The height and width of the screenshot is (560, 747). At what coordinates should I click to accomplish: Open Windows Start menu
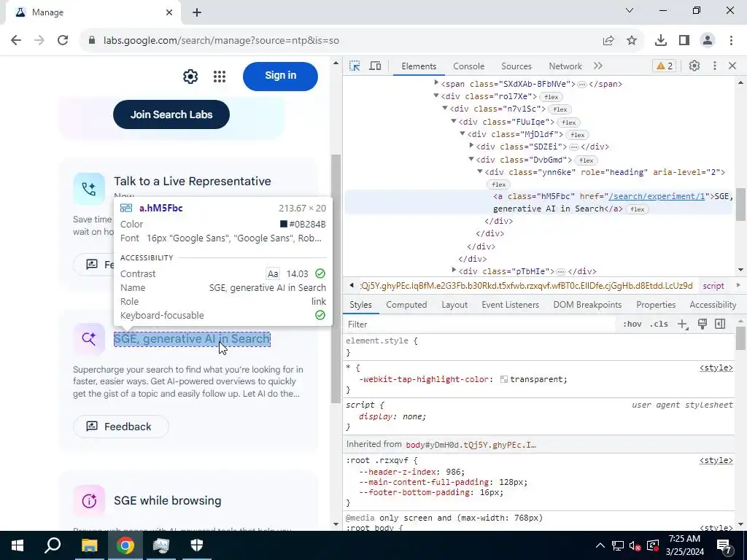point(18,545)
